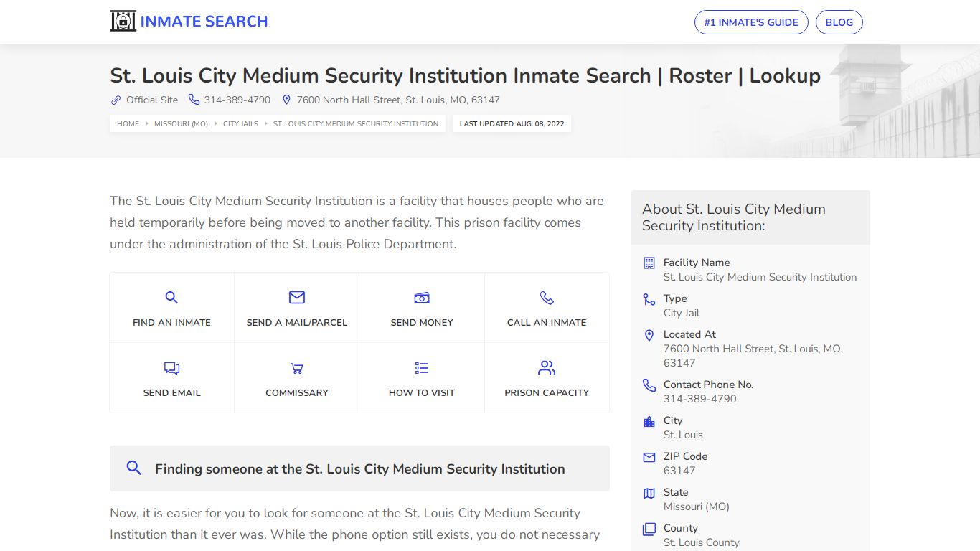
Task: Click the About St. Louis City Medium sidebar heading
Action: 734,217
